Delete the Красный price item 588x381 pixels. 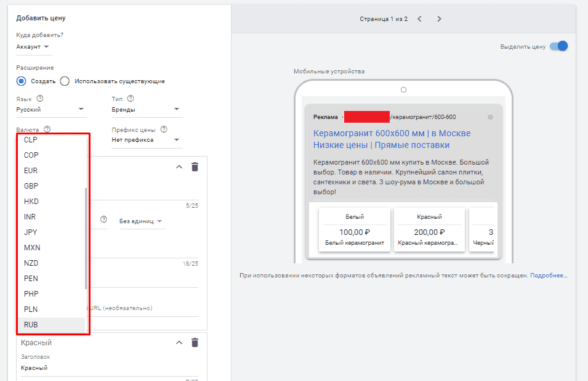(195, 342)
